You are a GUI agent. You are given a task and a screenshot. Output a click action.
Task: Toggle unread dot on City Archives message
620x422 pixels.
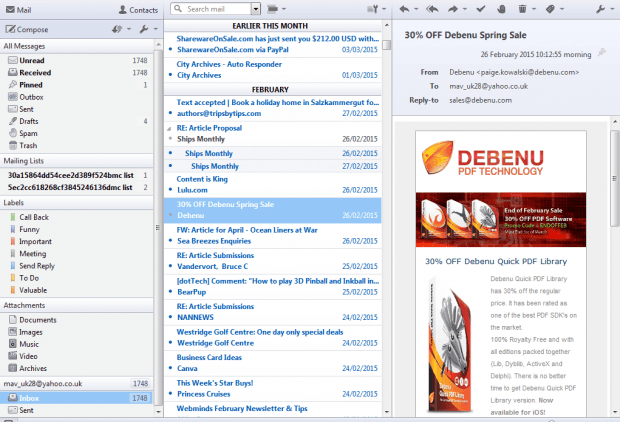pos(171,73)
